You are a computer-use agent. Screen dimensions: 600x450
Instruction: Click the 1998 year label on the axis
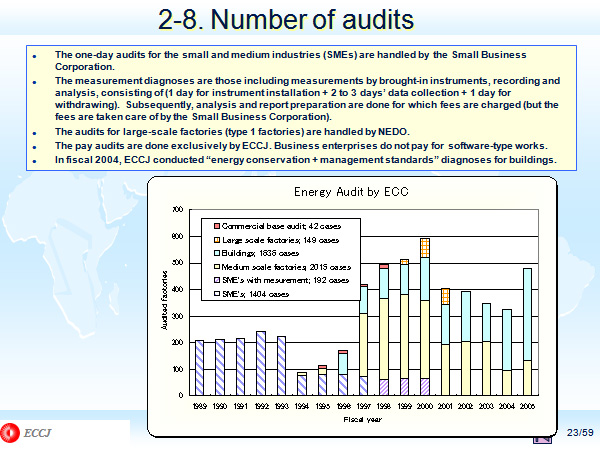[x=384, y=406]
